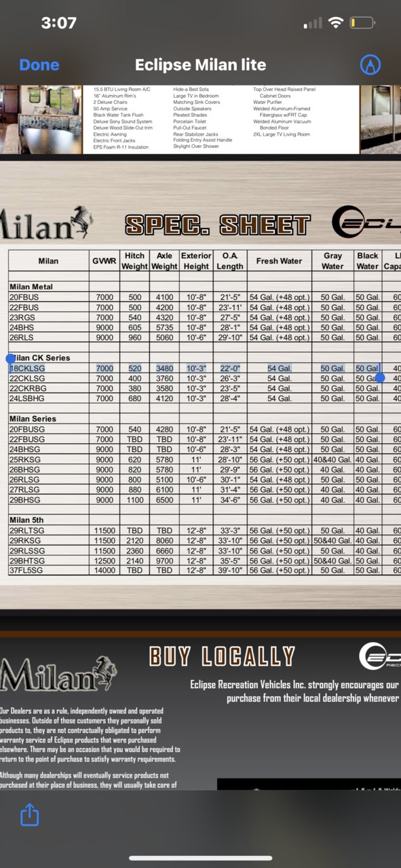Tap the Milan Metal section label

click(x=31, y=286)
